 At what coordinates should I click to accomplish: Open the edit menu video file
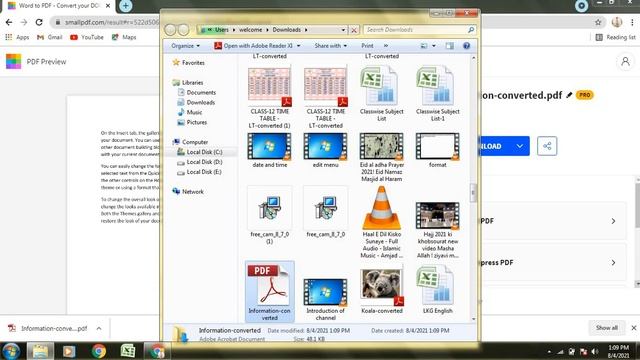tap(325, 146)
